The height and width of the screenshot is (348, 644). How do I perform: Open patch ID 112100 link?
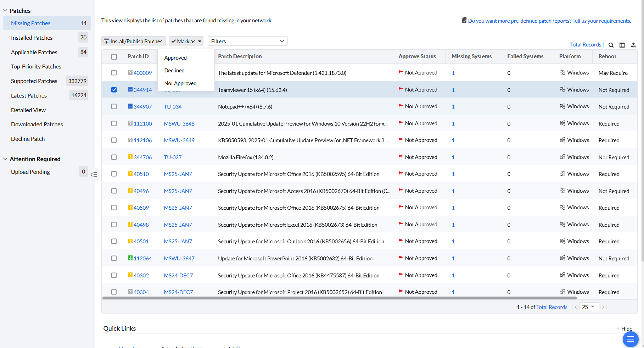click(x=142, y=123)
